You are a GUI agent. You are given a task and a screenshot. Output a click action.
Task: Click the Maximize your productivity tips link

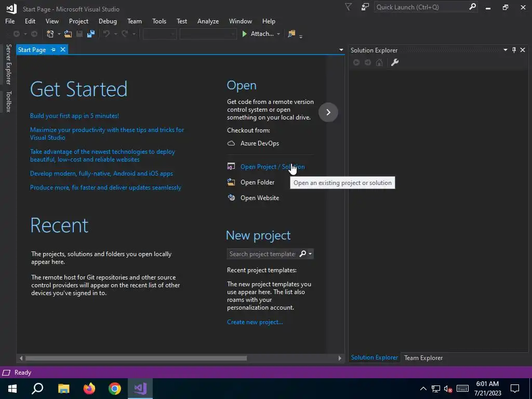click(x=107, y=134)
